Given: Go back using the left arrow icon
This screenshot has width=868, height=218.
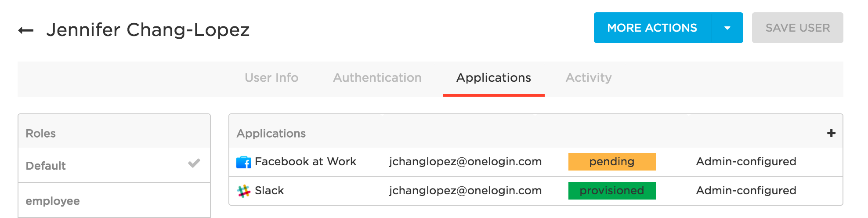Looking at the screenshot, I should 26,30.
